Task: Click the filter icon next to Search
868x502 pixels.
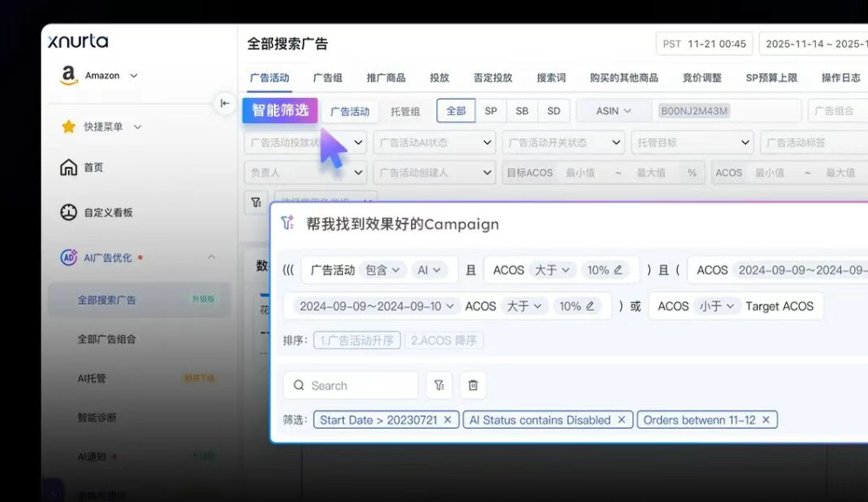Action: (x=439, y=385)
